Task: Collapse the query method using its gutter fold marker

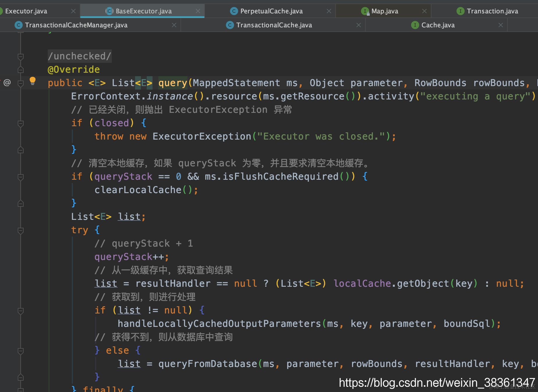Action: point(21,83)
